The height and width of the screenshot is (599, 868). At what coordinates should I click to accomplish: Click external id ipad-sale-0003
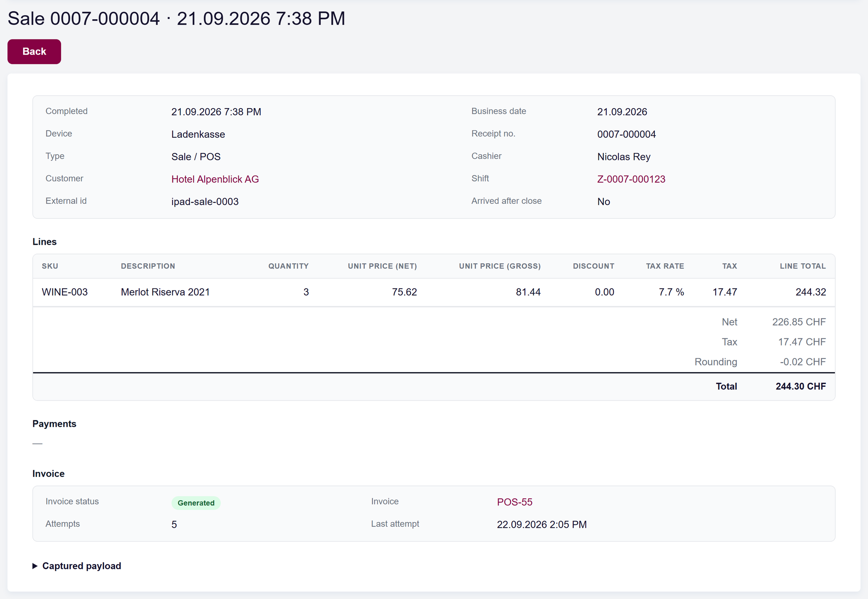coord(205,202)
